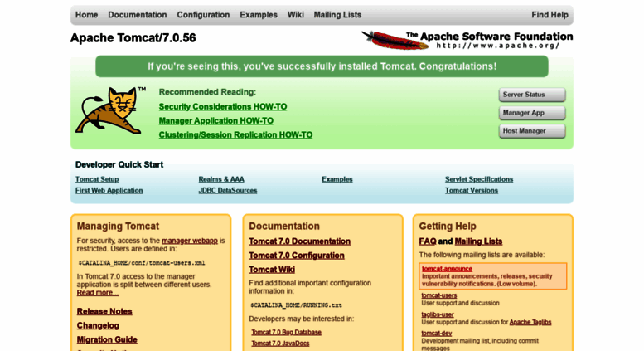The image size is (644, 351).
Task: Click the Apache Taglibs link
Action: (x=530, y=322)
